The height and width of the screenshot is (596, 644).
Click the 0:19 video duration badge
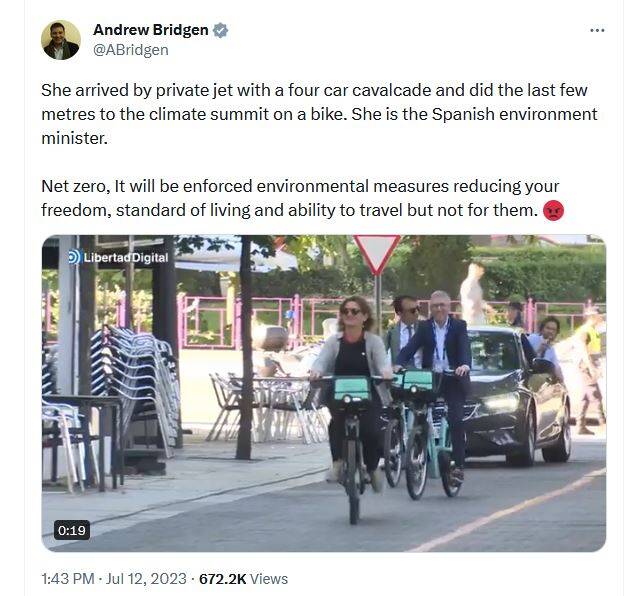pyautogui.click(x=72, y=530)
